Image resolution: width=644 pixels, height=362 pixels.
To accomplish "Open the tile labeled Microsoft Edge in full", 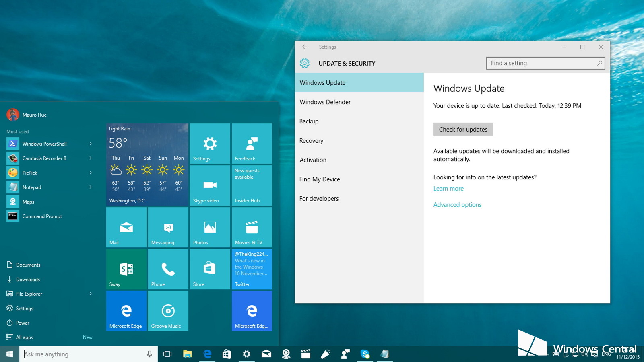I will 126,311.
